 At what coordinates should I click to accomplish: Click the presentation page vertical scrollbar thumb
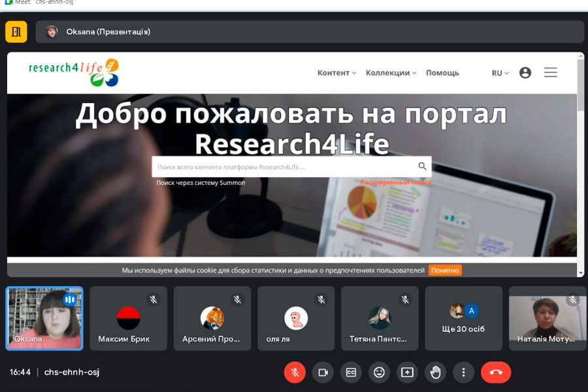(x=581, y=84)
